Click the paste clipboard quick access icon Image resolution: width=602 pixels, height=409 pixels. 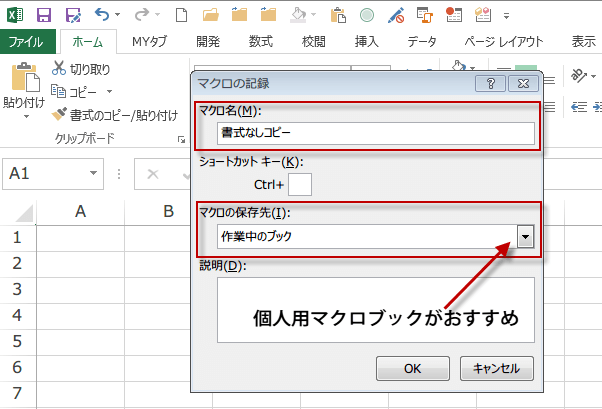(x=338, y=15)
